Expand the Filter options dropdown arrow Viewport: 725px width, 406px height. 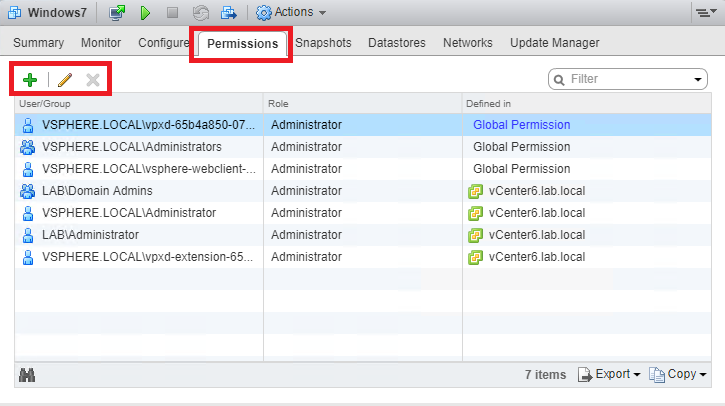click(698, 80)
